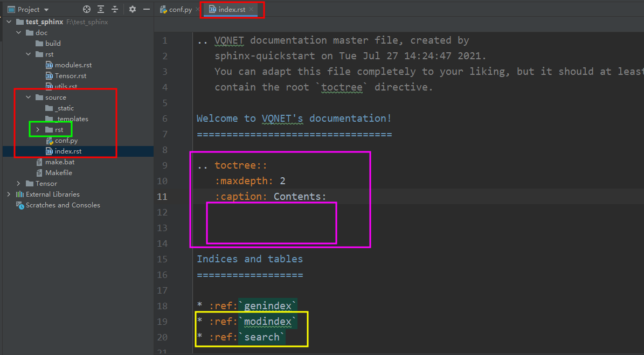Select the Opened File locate icon
The width and height of the screenshot is (644, 355).
coord(86,9)
